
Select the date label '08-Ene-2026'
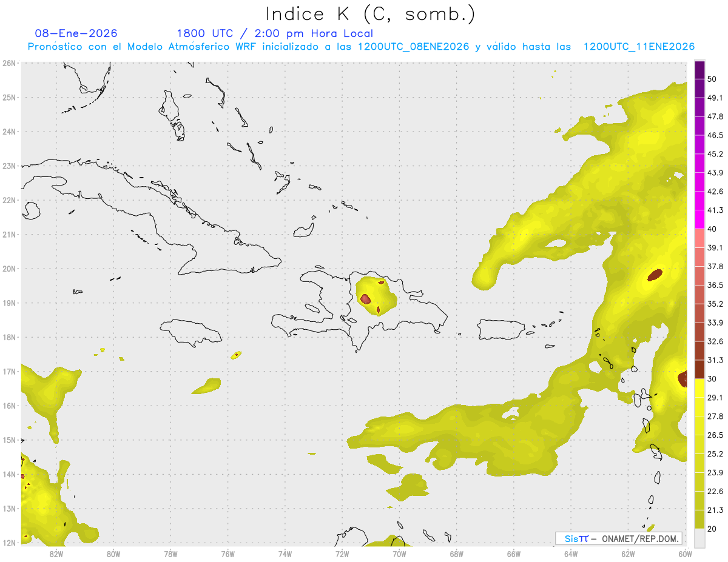[x=76, y=33]
